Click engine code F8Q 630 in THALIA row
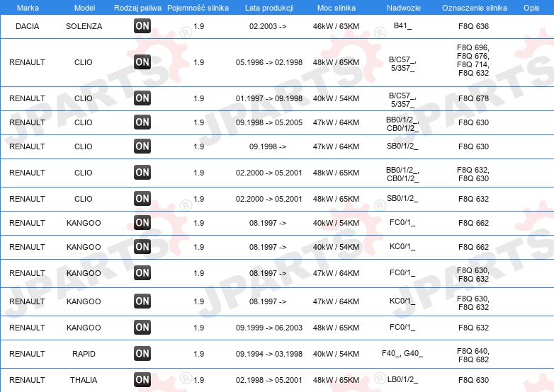Viewport: 554px width, 392px height. 473,380
